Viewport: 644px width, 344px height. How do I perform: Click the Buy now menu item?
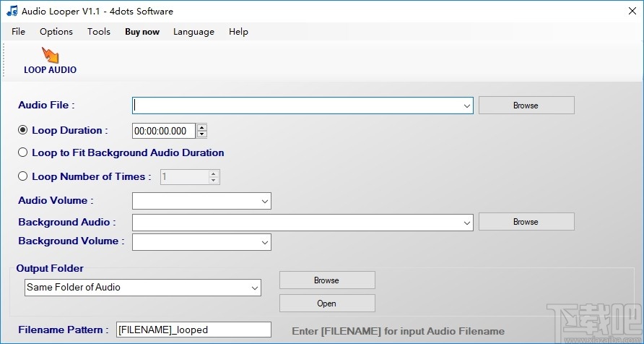coord(142,32)
